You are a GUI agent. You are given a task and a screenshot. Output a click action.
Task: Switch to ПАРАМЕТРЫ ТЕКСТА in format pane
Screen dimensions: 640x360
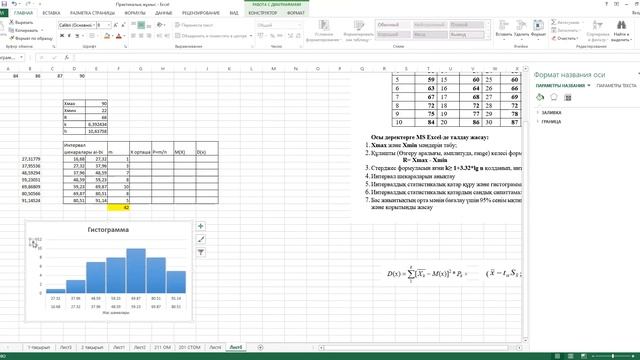click(x=616, y=86)
